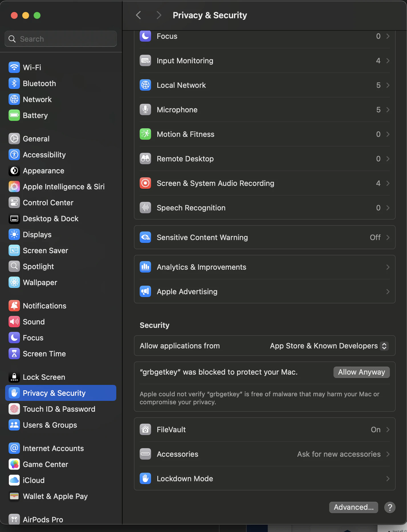The width and height of the screenshot is (407, 532).
Task: Open the Apple Advertising chevron
Action: [388, 292]
